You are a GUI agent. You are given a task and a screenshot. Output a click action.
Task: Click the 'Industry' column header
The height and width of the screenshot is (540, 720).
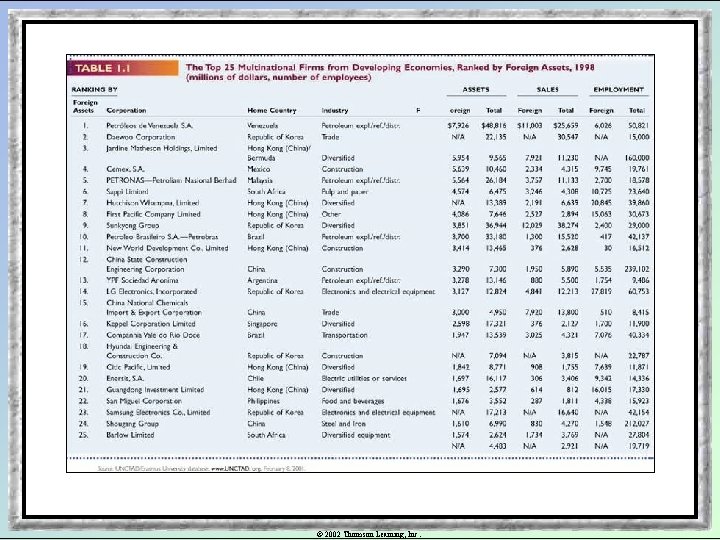pyautogui.click(x=335, y=111)
